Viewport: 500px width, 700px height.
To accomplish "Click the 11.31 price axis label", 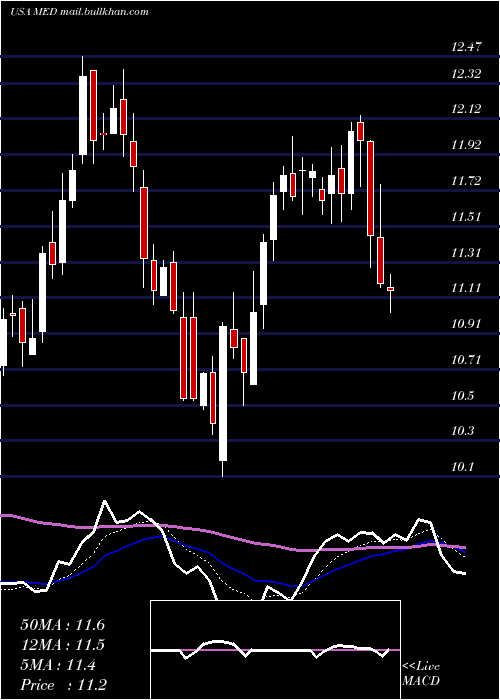I will pos(466,253).
